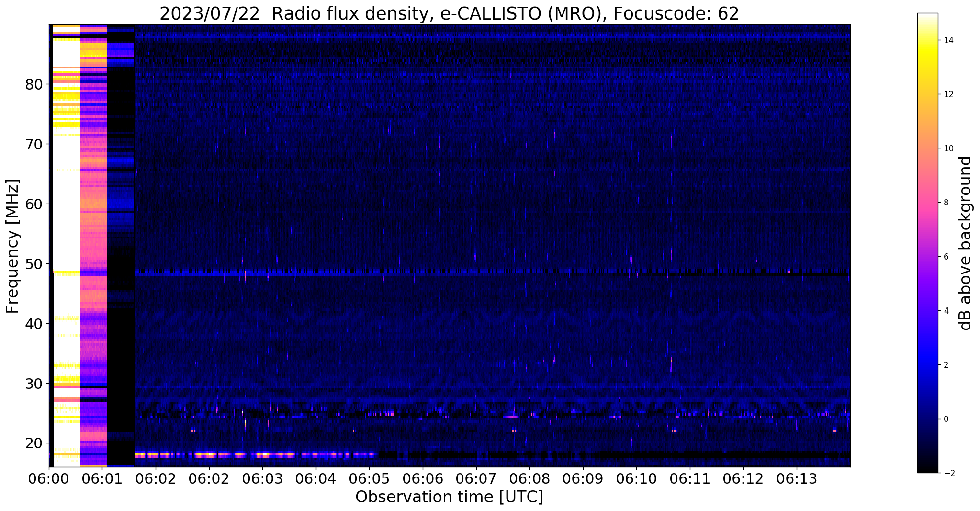980x511 pixels.
Task: Click the bright yellow emission band near 18 MHz
Action: pyautogui.click(x=256, y=454)
